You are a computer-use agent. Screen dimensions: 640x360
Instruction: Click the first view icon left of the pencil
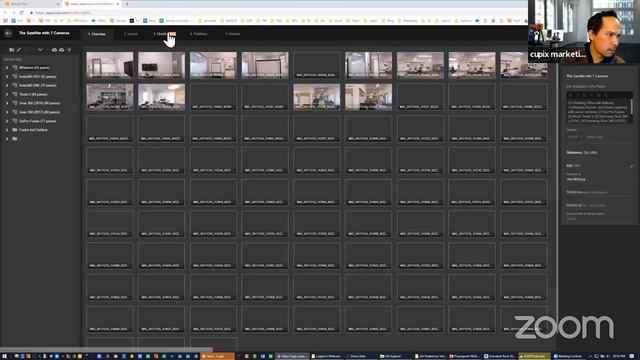11,50
